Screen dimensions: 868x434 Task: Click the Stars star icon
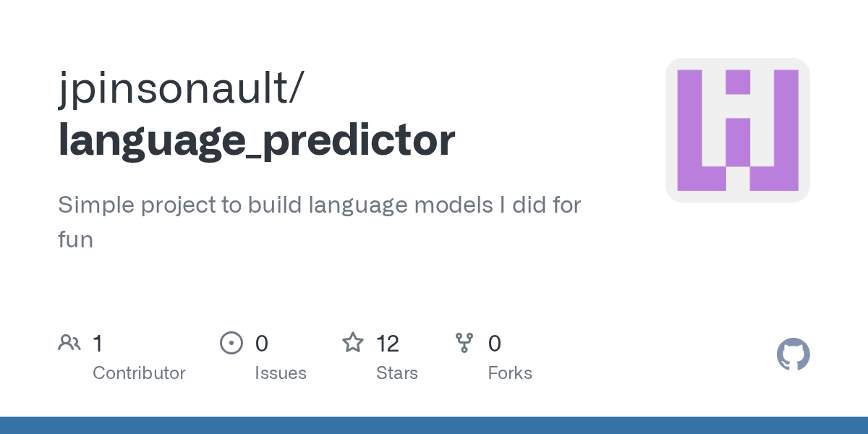(x=353, y=342)
